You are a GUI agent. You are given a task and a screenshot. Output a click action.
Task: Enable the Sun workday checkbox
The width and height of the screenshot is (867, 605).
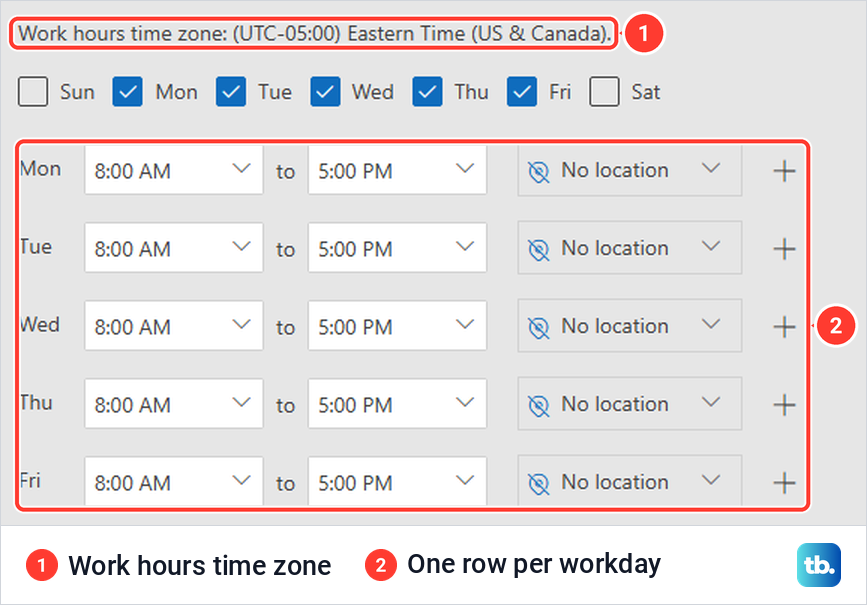(x=33, y=91)
